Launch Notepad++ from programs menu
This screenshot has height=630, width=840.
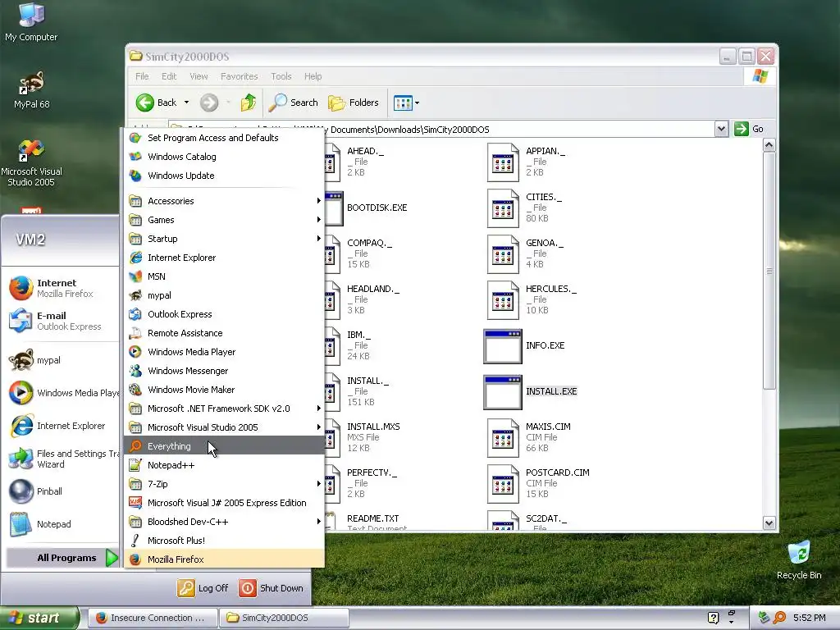click(x=224, y=465)
